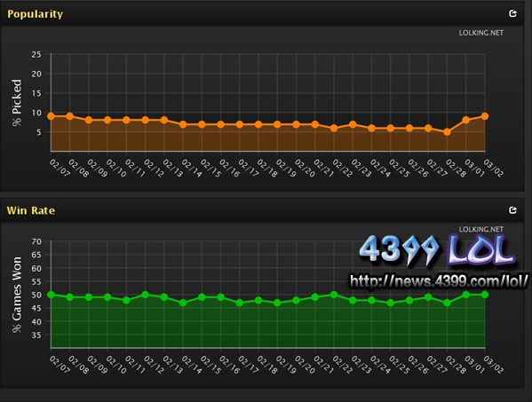Click the 02/17 Win Rate data point
This screenshot has height=402, width=532.
240,303
